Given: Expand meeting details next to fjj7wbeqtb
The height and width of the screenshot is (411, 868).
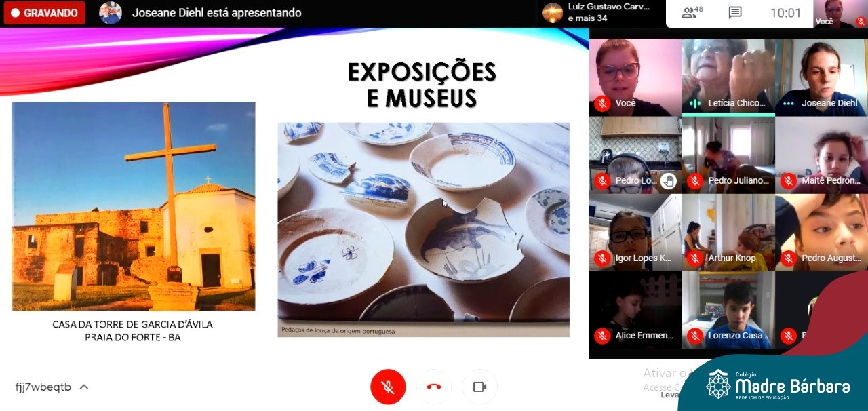Looking at the screenshot, I should coord(84,387).
